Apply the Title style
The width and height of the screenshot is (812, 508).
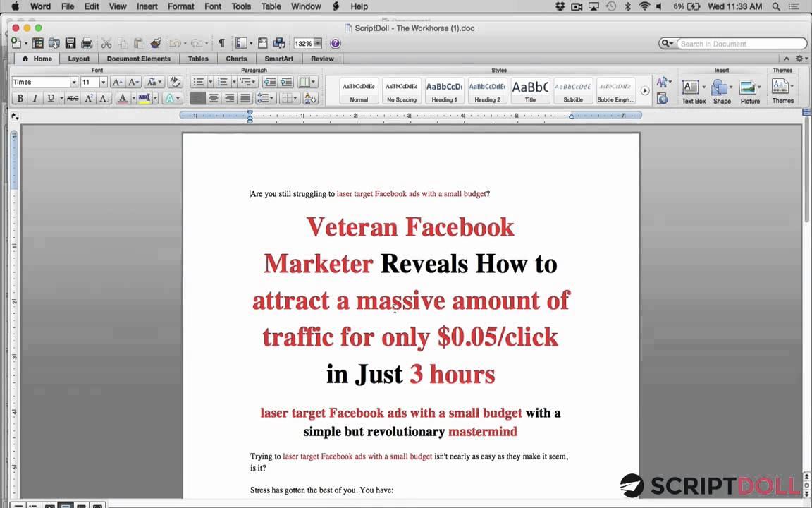[530, 91]
